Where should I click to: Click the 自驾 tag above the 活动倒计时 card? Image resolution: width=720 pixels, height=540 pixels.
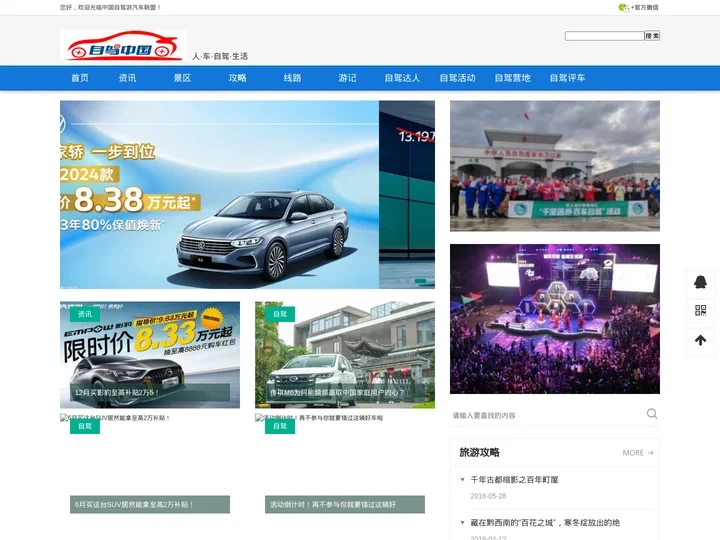coord(280,426)
